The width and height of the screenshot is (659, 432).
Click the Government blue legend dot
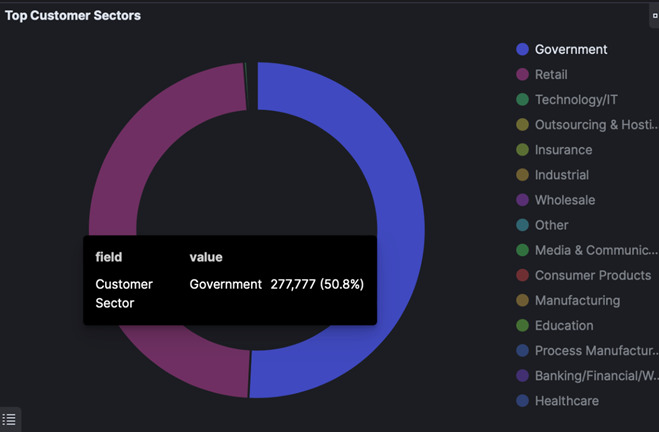tap(522, 50)
